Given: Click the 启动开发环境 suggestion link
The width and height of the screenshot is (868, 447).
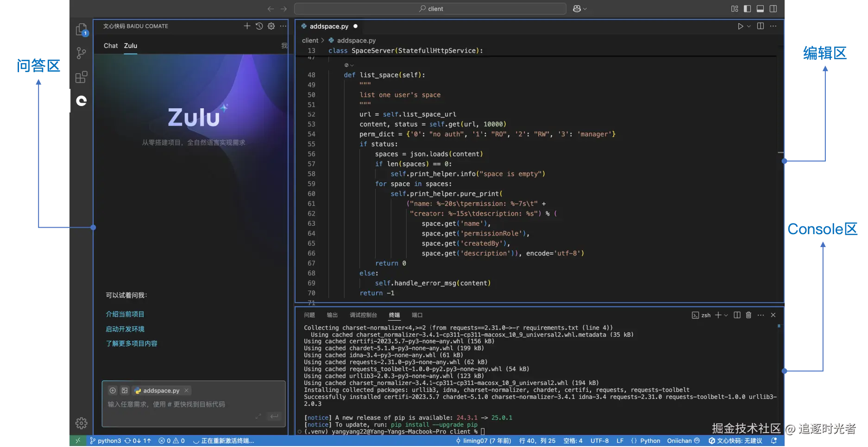Looking at the screenshot, I should tap(125, 329).
